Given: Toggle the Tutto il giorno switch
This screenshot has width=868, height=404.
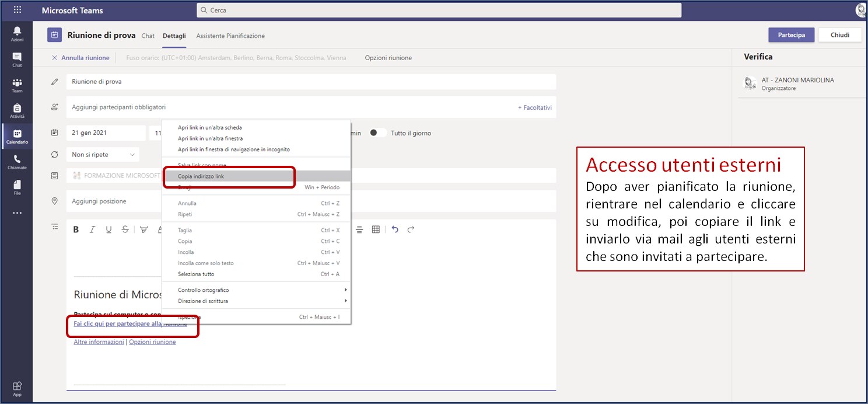Looking at the screenshot, I should 377,133.
